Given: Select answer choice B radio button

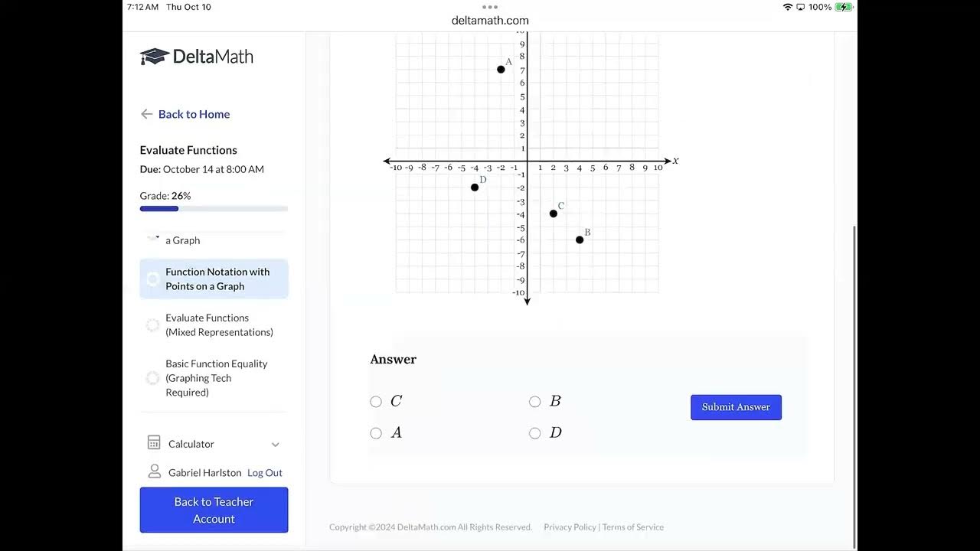Looking at the screenshot, I should click(535, 402).
